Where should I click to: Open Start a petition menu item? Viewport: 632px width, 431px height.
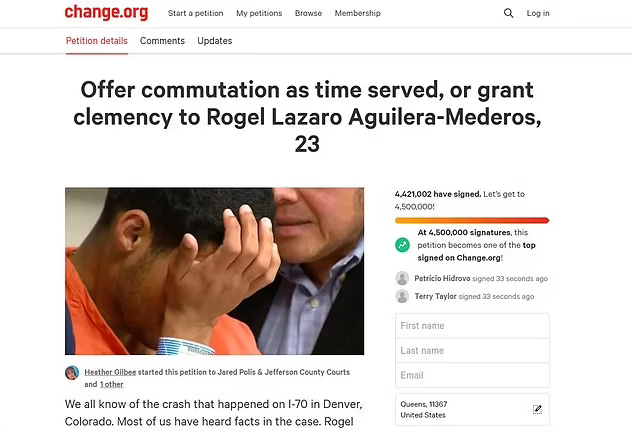click(195, 13)
